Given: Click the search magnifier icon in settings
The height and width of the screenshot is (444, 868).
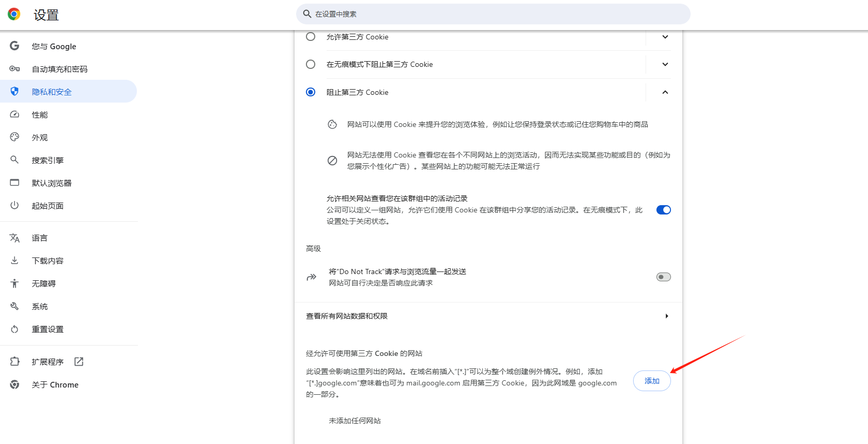Looking at the screenshot, I should 307,14.
